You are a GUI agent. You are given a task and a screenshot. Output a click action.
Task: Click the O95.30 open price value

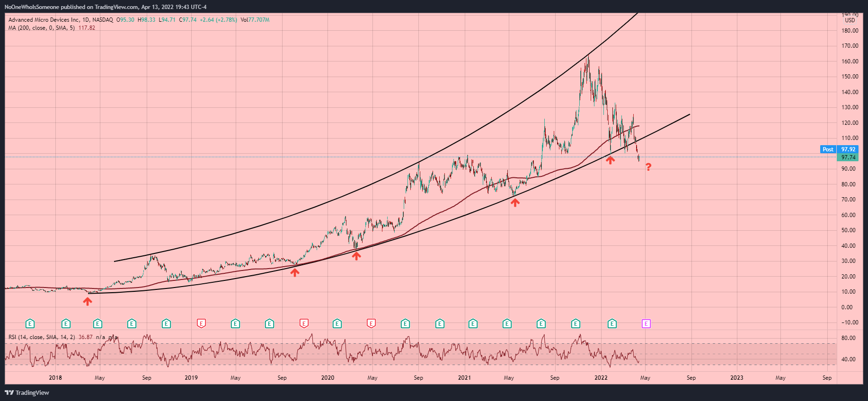(x=125, y=20)
